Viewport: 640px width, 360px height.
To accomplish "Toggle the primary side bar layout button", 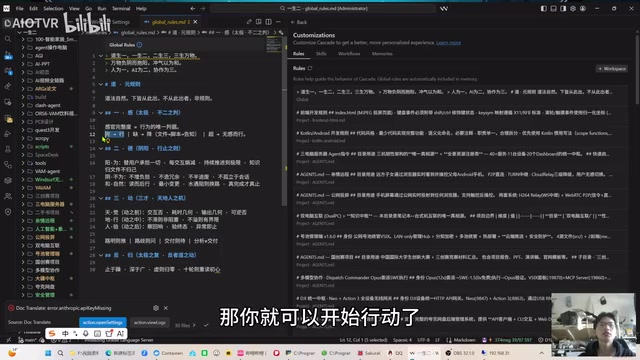I will coord(543,8).
